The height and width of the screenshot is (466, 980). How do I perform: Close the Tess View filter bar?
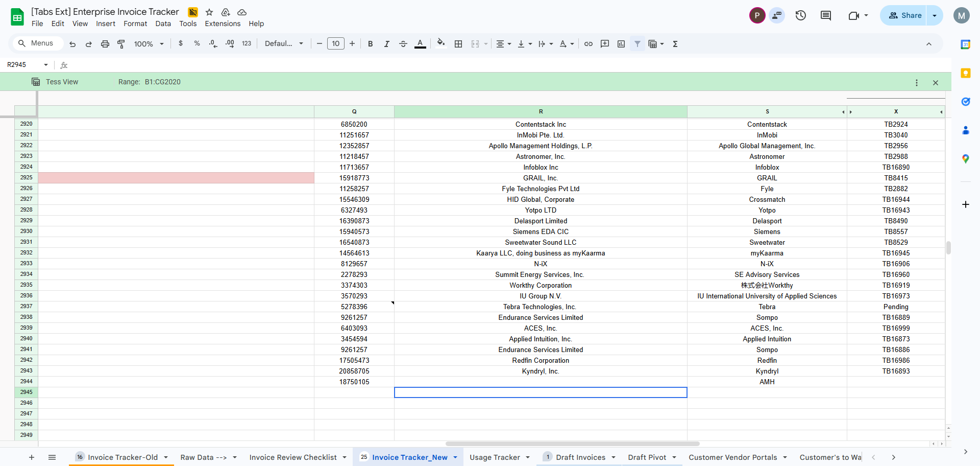(936, 82)
